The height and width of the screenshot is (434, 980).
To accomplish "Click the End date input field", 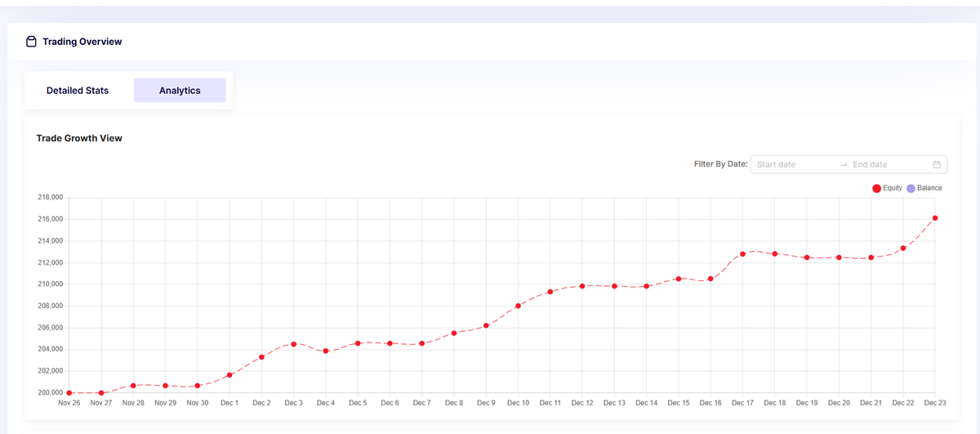I will (x=889, y=164).
